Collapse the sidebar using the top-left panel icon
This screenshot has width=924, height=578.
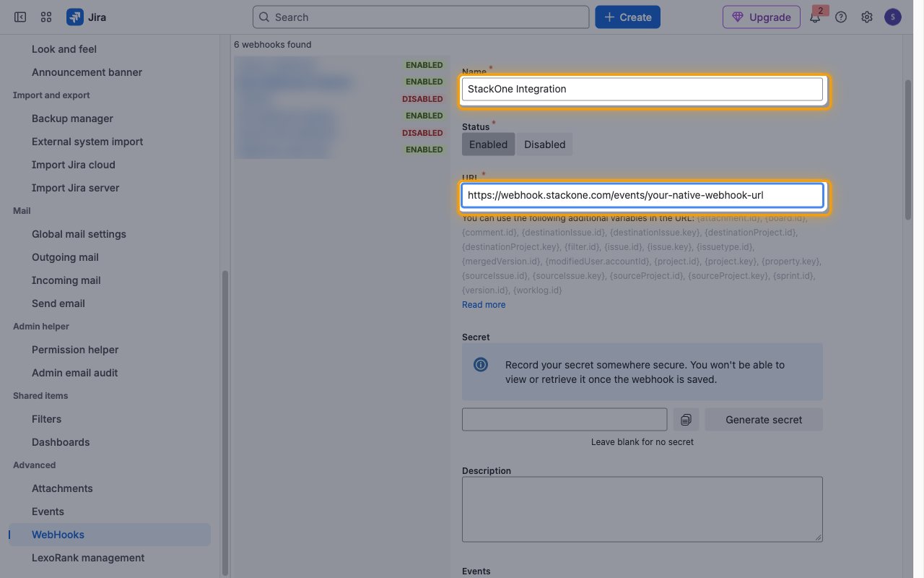(20, 17)
